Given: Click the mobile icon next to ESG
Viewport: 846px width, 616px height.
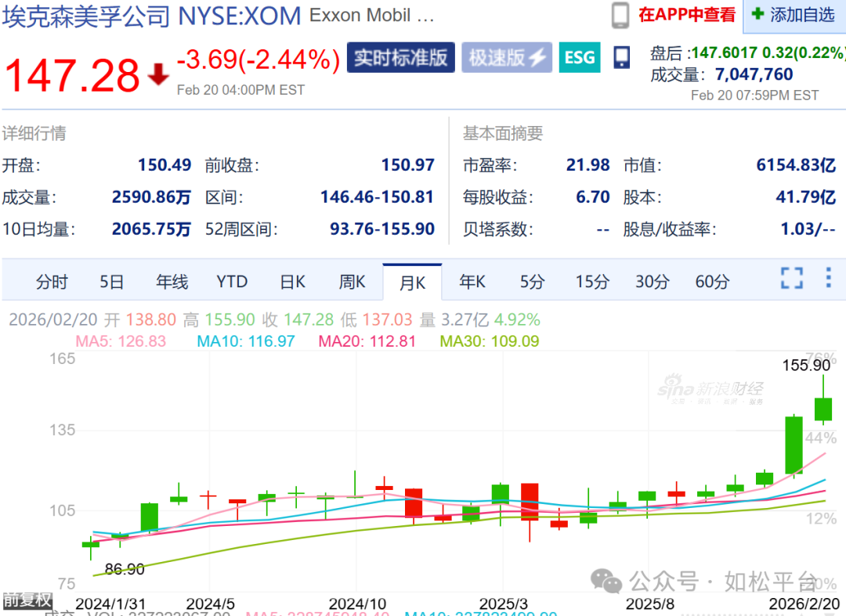Looking at the screenshot, I should tap(622, 57).
